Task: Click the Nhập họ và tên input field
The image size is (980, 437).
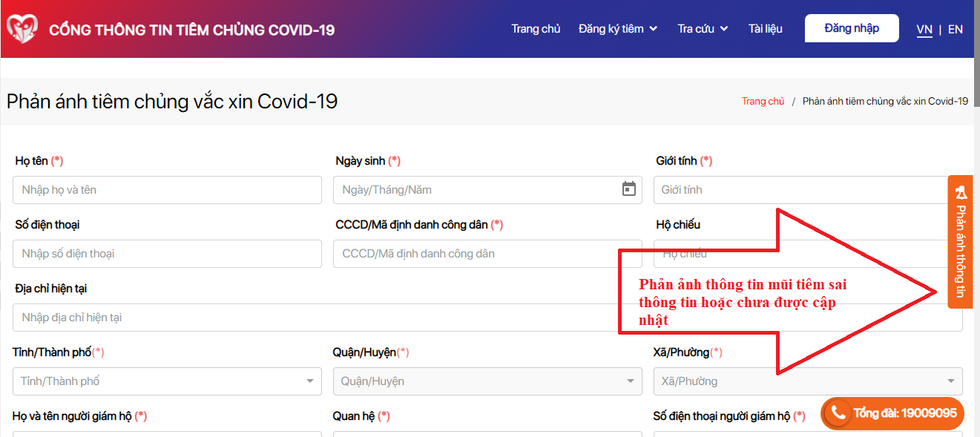Action: click(x=166, y=190)
